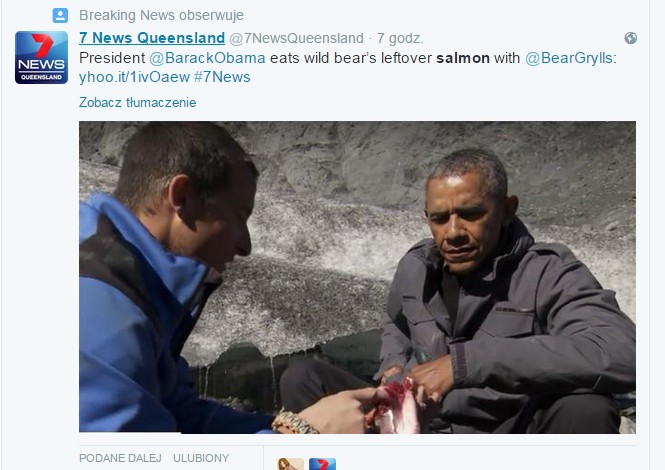Click the @7NewsQueensland handle
This screenshot has height=470, width=665.
pos(296,38)
